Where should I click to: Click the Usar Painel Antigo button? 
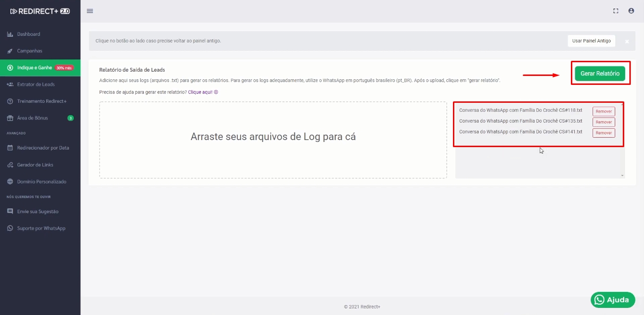tap(591, 41)
